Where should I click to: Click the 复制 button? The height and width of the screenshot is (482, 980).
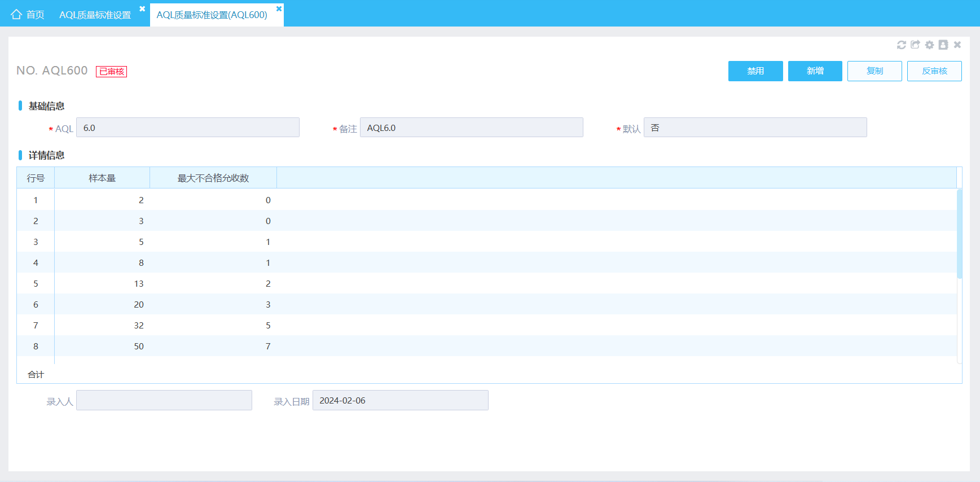pyautogui.click(x=874, y=71)
